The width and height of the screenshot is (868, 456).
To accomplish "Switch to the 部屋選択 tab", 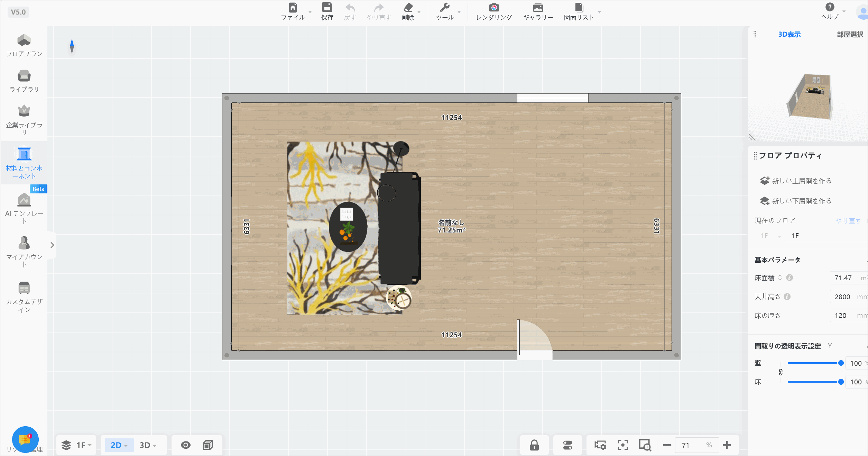I will 850,34.
